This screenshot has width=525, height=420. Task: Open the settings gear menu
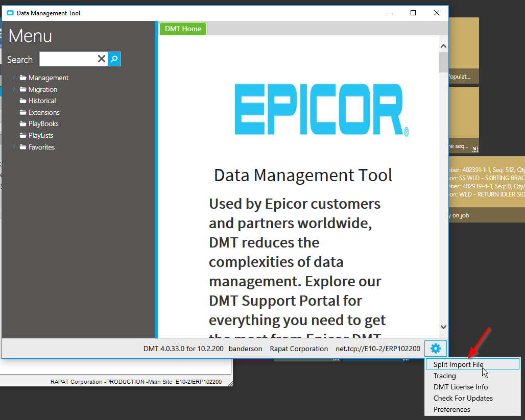[x=435, y=349]
